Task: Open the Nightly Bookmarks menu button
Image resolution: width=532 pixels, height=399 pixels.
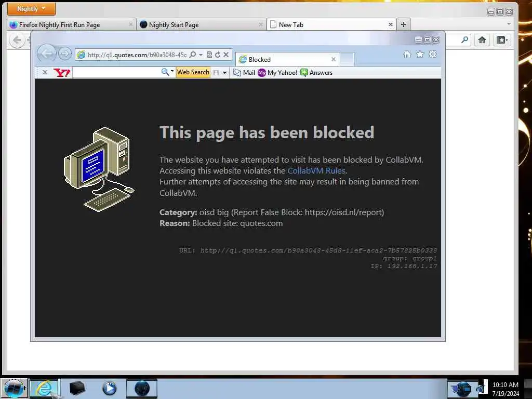Action: tap(502, 40)
